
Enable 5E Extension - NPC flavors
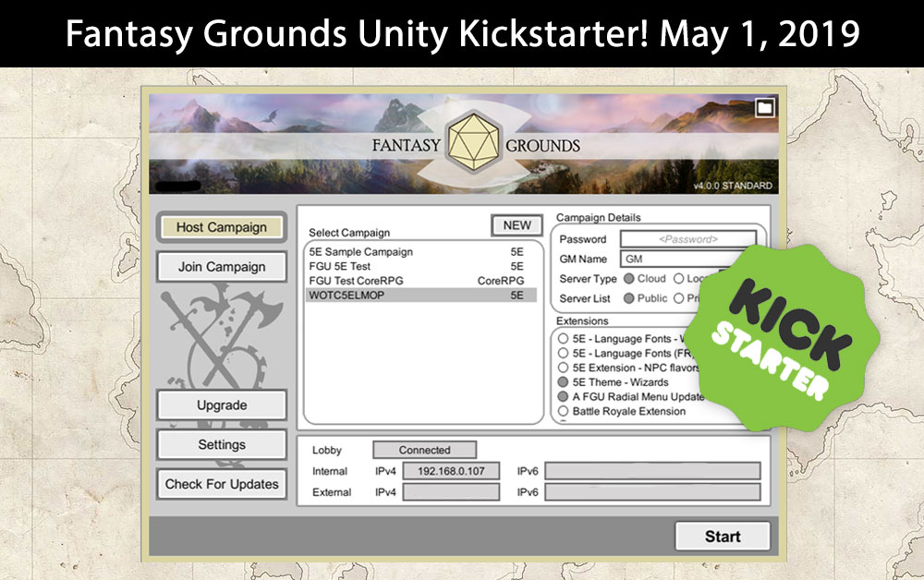coord(563,368)
